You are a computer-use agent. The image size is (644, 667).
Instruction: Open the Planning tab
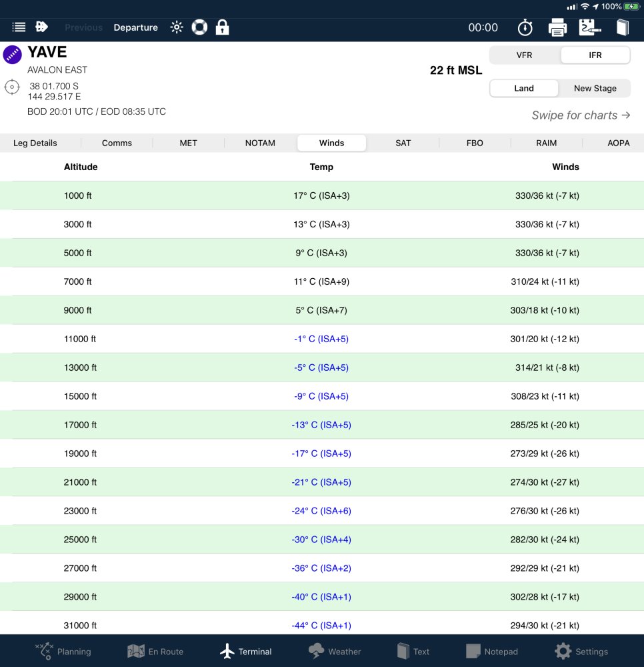(x=63, y=651)
